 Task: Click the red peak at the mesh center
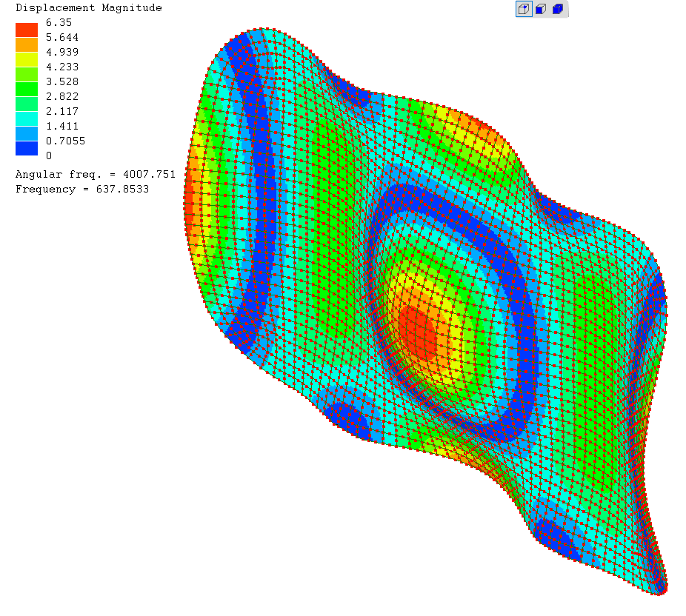[x=417, y=332]
